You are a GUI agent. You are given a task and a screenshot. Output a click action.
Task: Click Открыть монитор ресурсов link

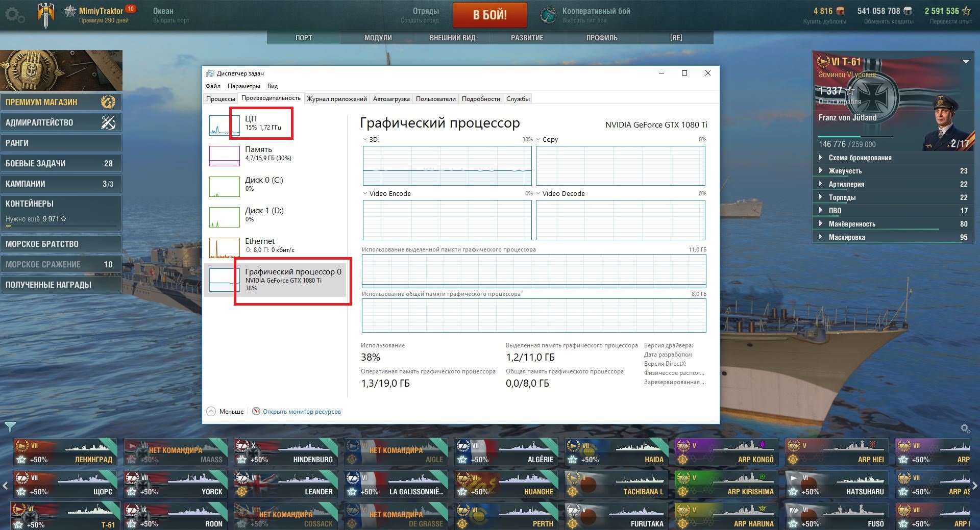(302, 412)
